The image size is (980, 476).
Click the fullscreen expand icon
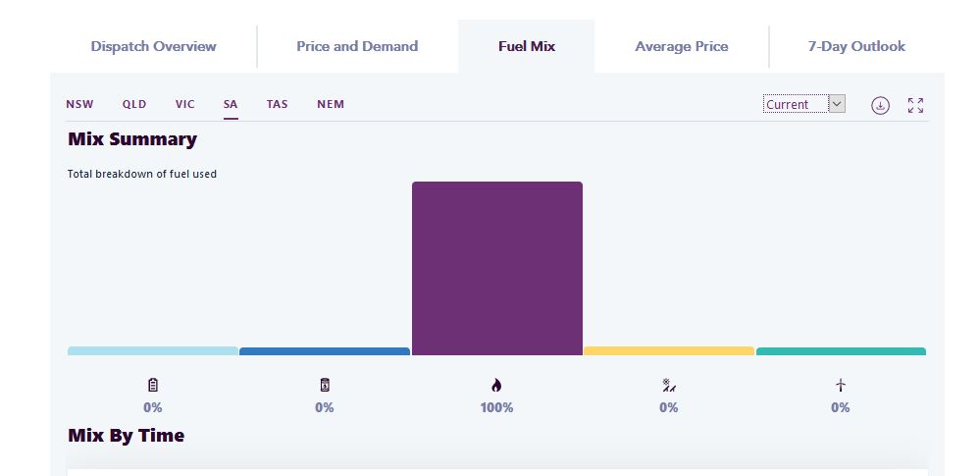coord(915,105)
